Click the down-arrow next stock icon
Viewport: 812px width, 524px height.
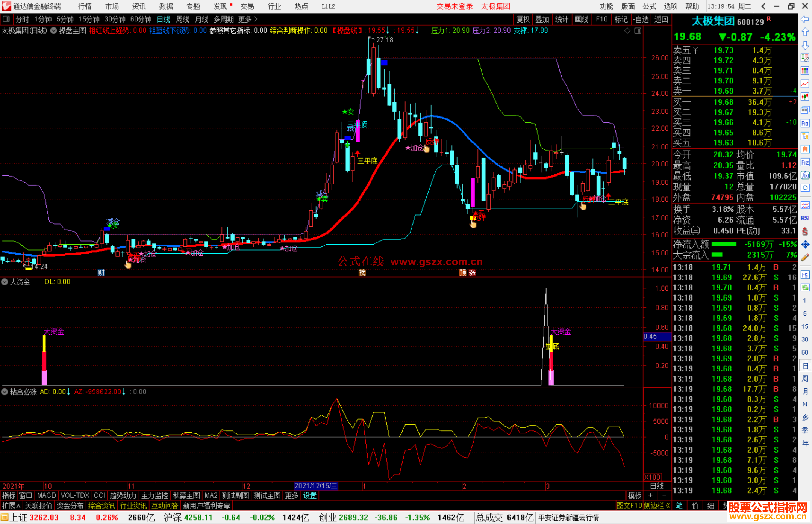coord(805,45)
